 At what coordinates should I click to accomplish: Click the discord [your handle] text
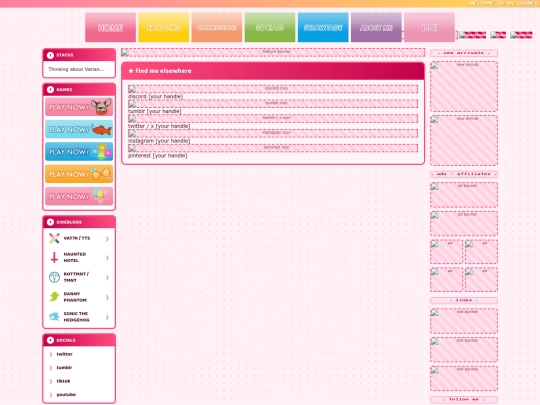click(155, 96)
